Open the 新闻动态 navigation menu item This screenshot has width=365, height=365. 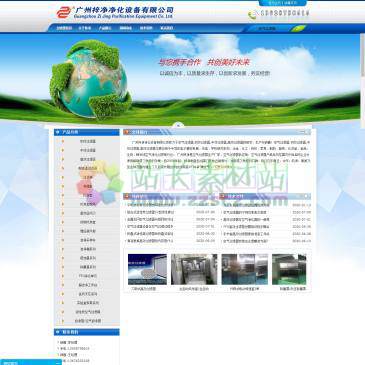pos(126,28)
